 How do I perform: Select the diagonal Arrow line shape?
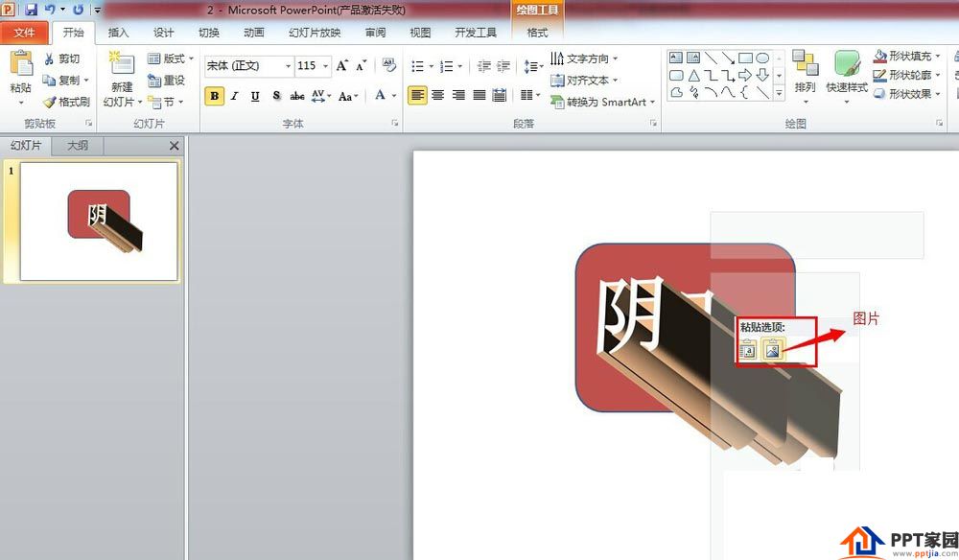pos(728,58)
